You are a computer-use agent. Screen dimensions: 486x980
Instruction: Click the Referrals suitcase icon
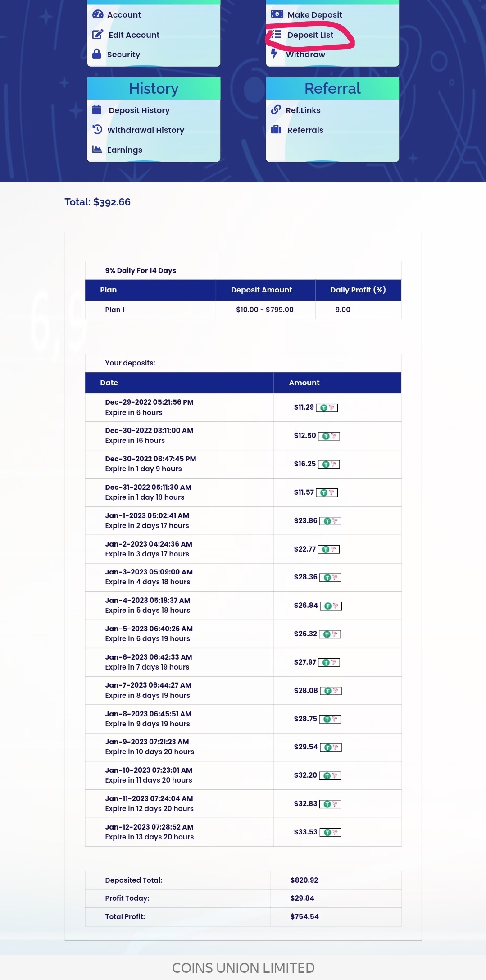[x=276, y=130]
